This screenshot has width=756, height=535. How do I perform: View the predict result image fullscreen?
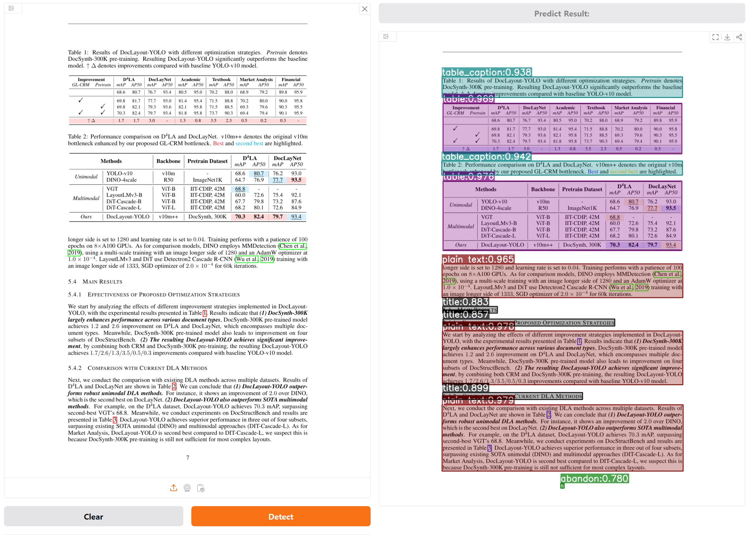click(x=715, y=37)
